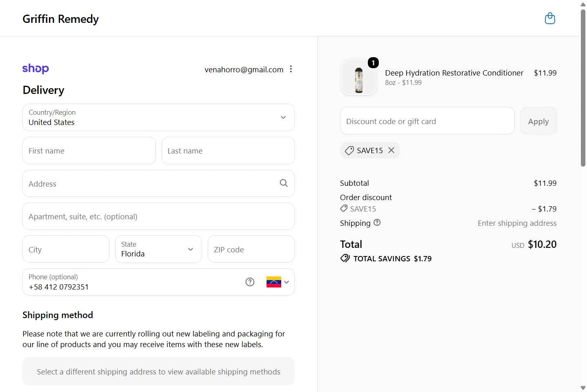
Task: Show phone number help tooltip
Action: pos(250,282)
